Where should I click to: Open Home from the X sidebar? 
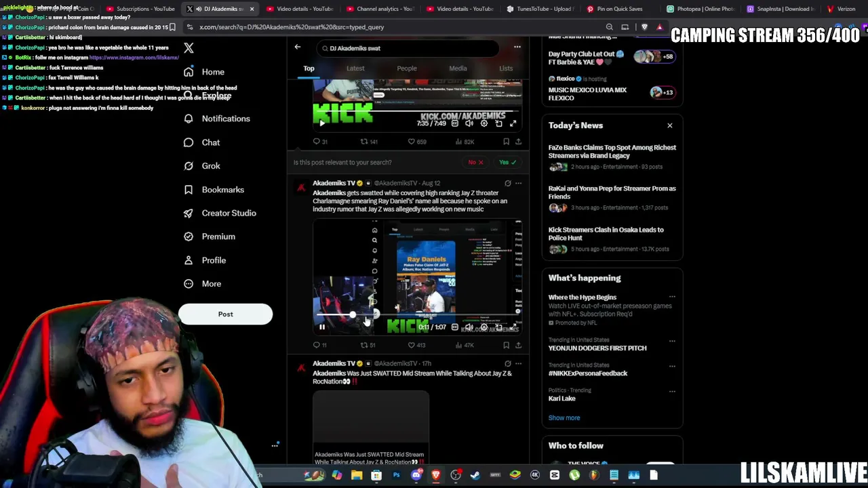204,72
